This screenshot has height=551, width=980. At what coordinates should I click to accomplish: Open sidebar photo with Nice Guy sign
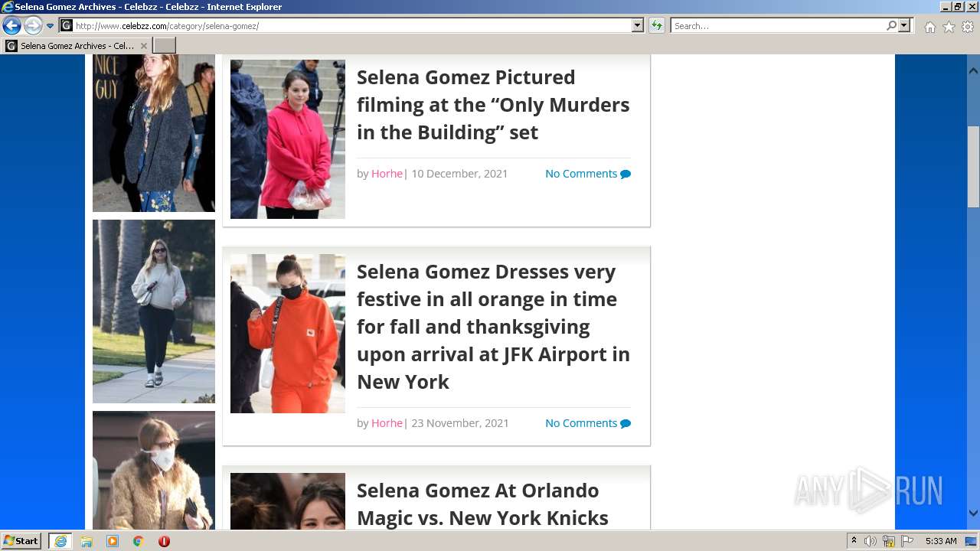tap(154, 133)
